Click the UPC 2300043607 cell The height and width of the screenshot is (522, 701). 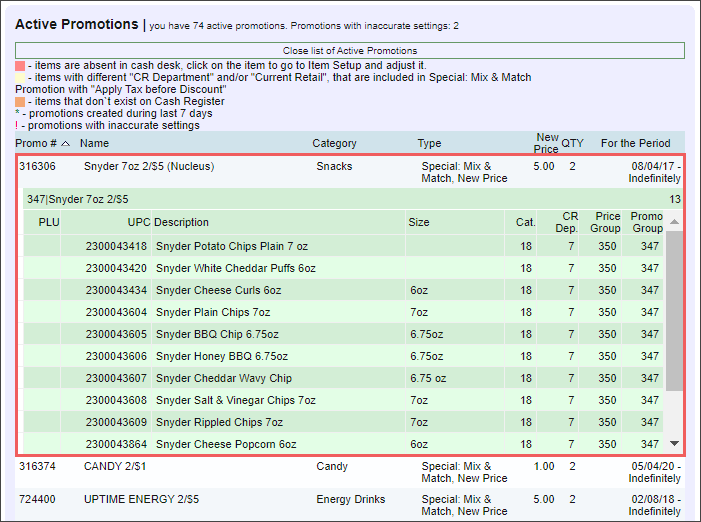(x=116, y=378)
